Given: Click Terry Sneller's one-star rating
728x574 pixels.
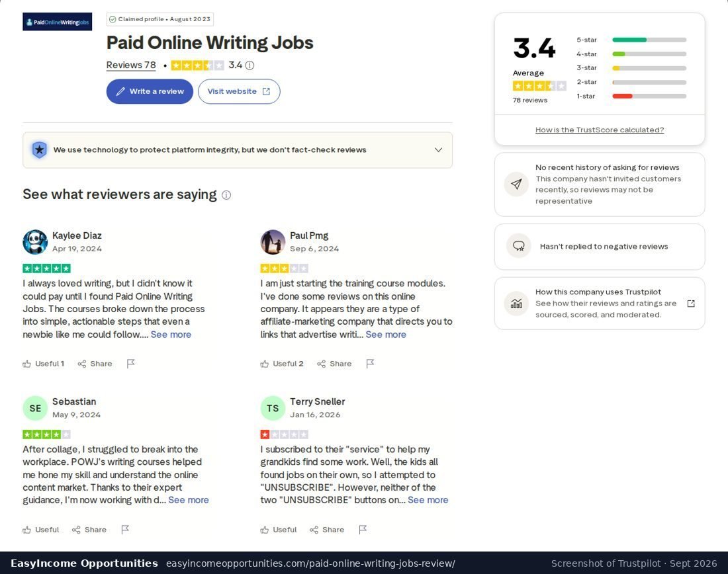Looking at the screenshot, I should pyautogui.click(x=284, y=434).
